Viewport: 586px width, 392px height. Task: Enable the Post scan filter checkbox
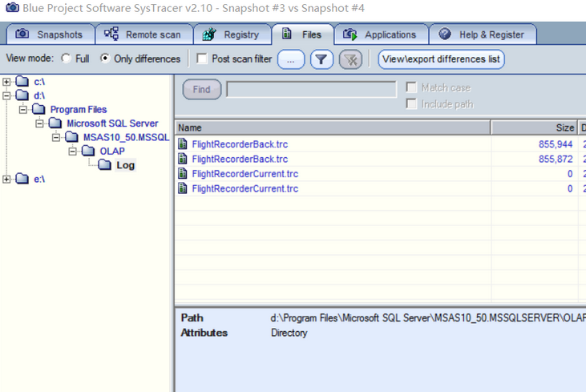pos(202,59)
